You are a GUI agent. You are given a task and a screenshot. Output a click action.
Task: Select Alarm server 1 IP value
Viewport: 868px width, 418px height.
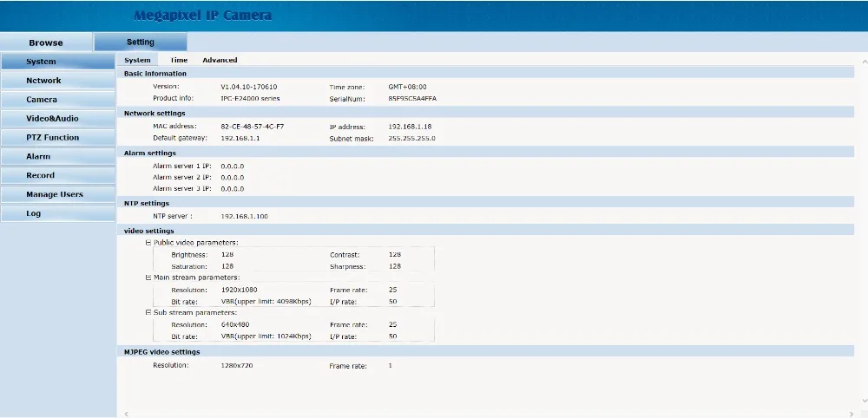click(233, 166)
